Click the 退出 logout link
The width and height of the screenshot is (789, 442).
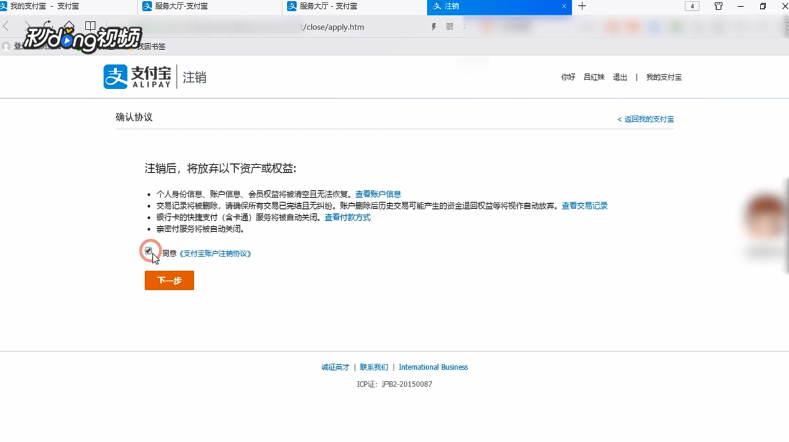click(x=620, y=77)
